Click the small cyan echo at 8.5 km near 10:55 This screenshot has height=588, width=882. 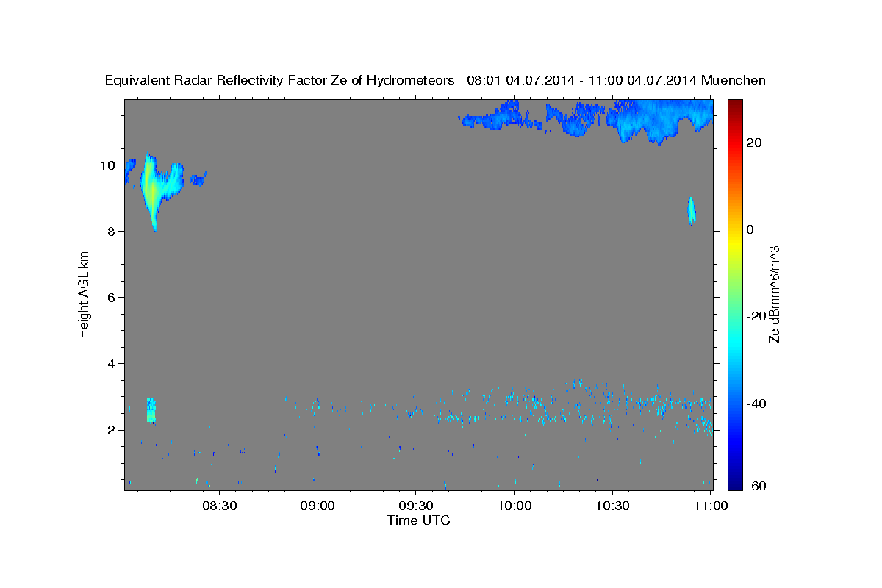tap(692, 211)
